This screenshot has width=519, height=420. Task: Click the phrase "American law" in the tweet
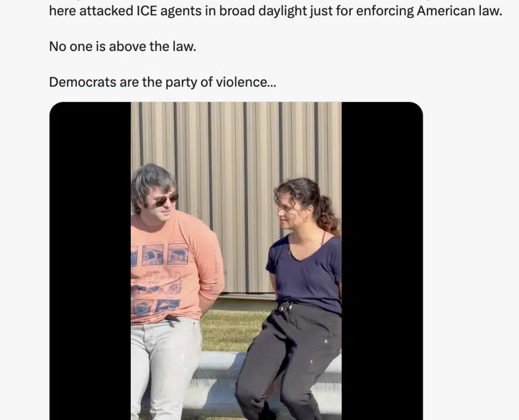pos(458,11)
